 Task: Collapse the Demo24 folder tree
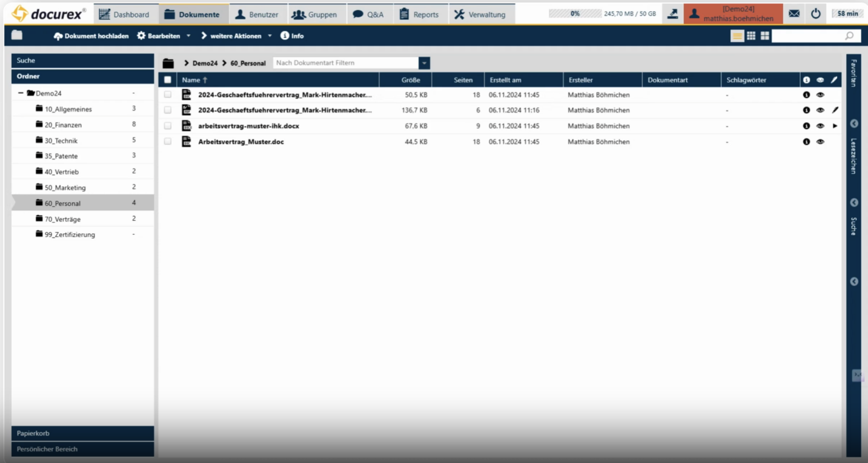[21, 93]
